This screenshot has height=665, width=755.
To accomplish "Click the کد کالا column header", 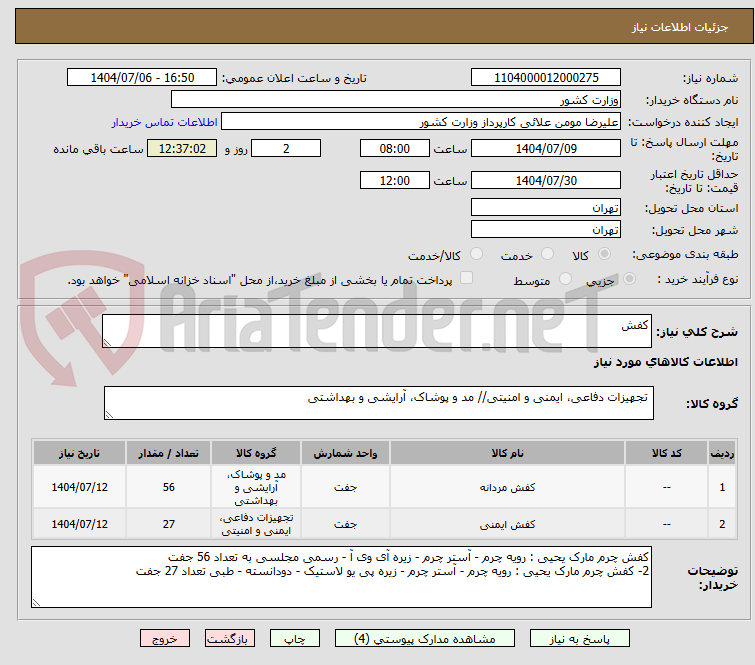I will pyautogui.click(x=666, y=453).
